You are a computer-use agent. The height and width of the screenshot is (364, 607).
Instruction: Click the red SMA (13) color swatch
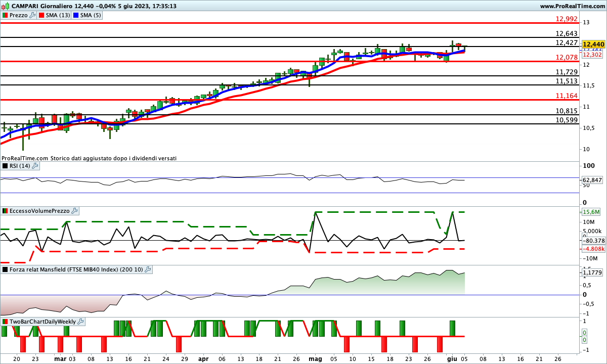click(x=41, y=15)
